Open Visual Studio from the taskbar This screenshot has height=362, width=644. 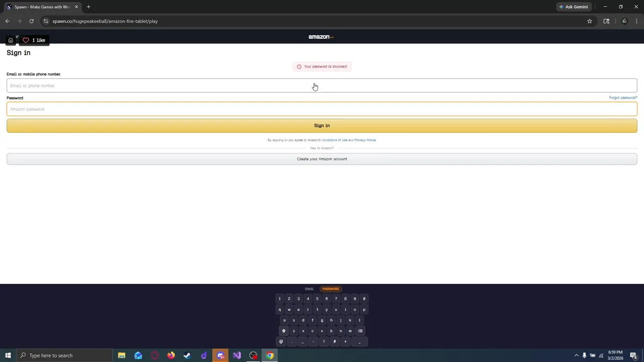(237, 355)
